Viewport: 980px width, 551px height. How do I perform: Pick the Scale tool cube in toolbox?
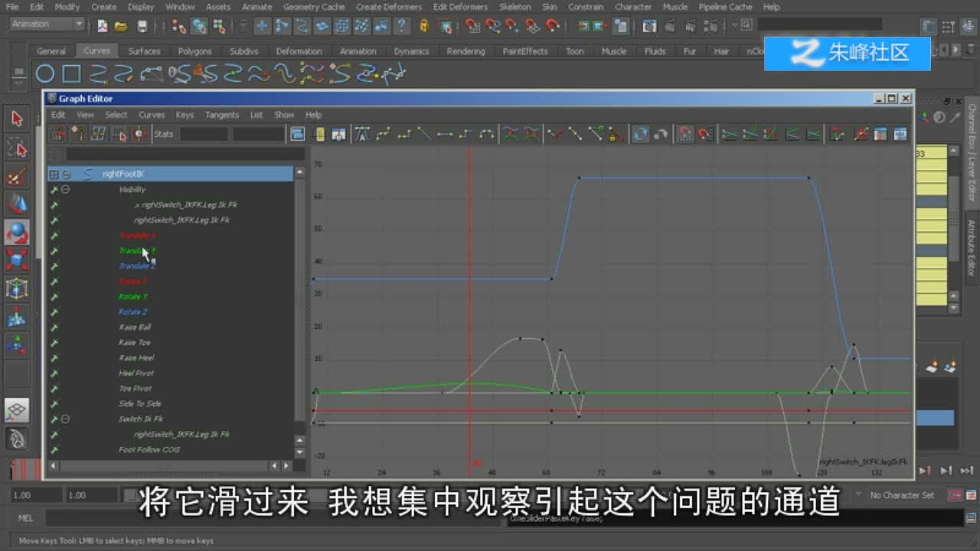(17, 260)
